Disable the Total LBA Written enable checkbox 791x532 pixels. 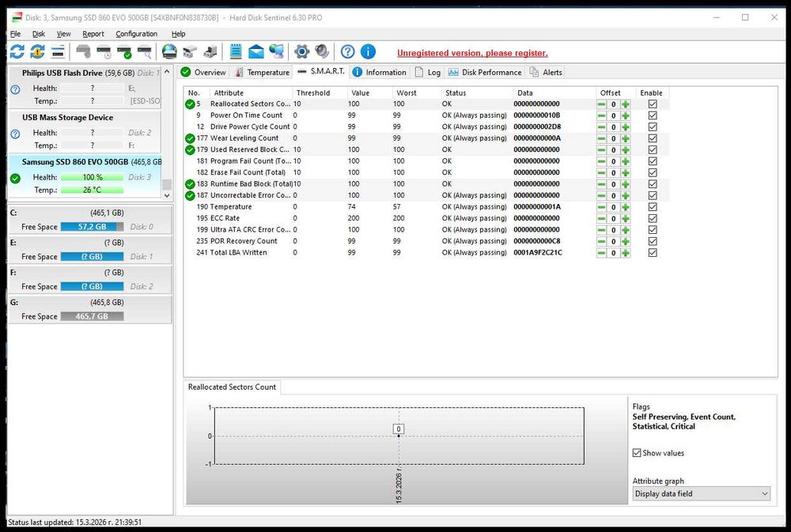pos(653,253)
